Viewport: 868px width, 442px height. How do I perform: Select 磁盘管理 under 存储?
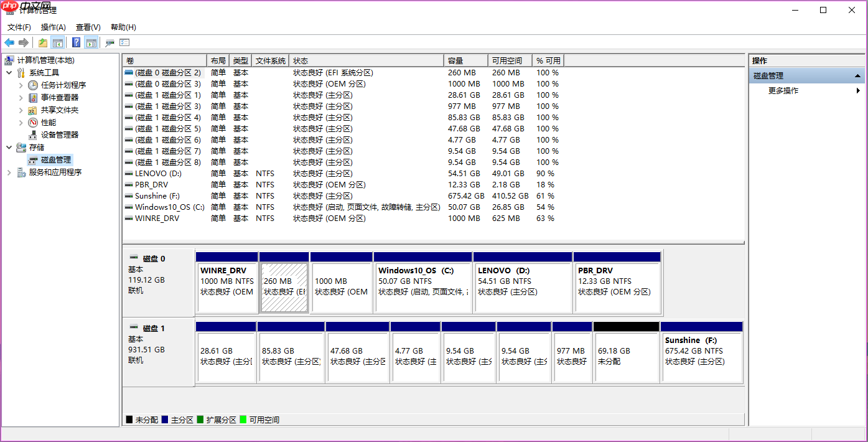[x=55, y=159]
